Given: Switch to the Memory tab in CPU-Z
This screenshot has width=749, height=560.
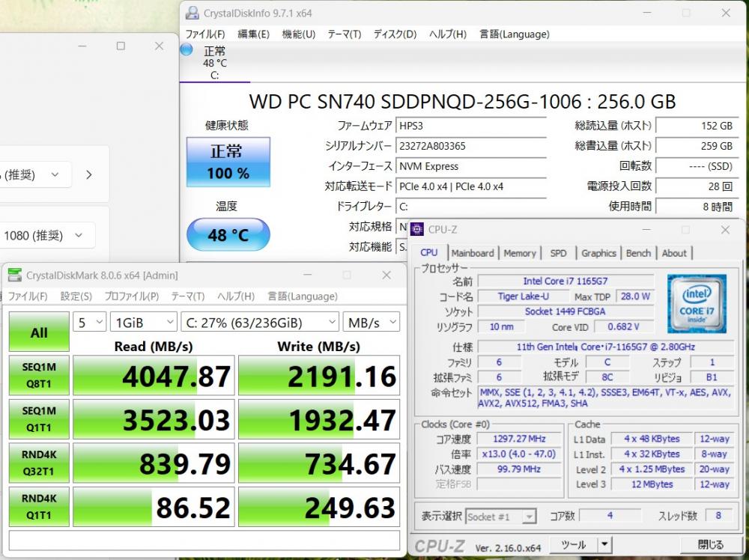Looking at the screenshot, I should (520, 253).
